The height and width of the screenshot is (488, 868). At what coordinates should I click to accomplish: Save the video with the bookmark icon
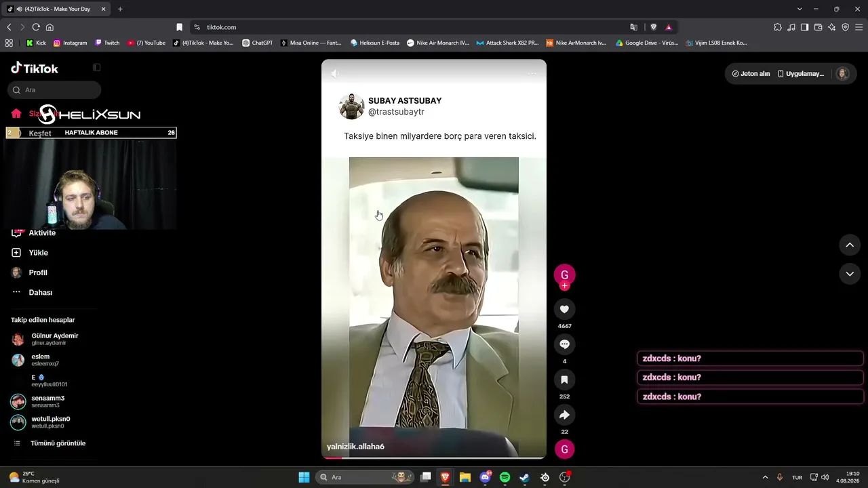pyautogui.click(x=564, y=380)
